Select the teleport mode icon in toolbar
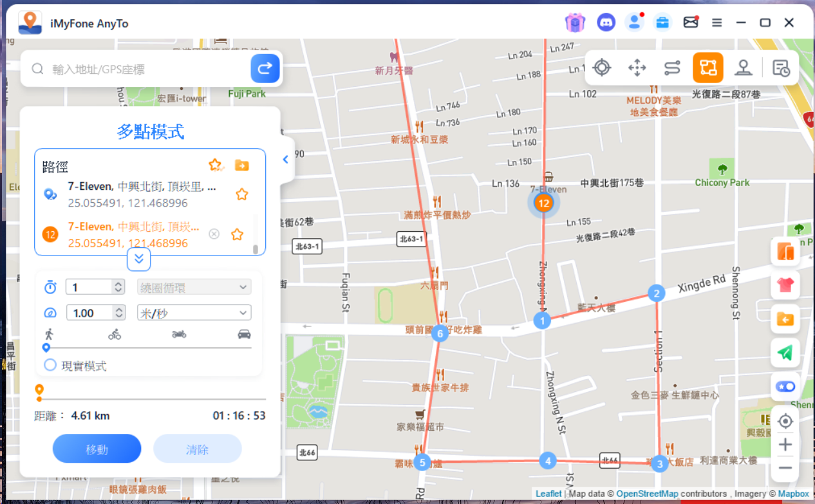 coord(601,68)
